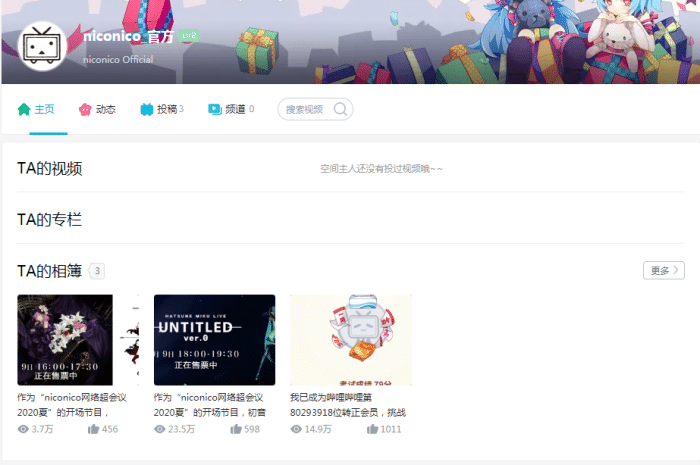Screen dimensions: 700x465
Task: Open the flower album thumbnail 16:00-17:30
Action: coord(78,340)
